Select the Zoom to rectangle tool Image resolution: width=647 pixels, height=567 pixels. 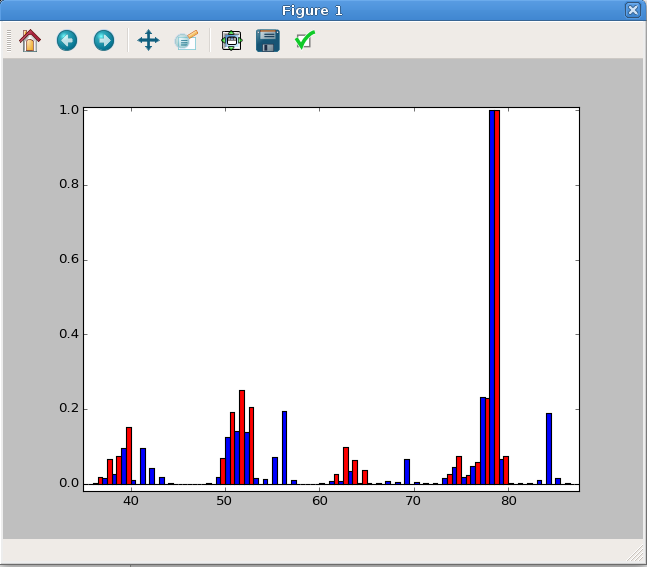[187, 40]
